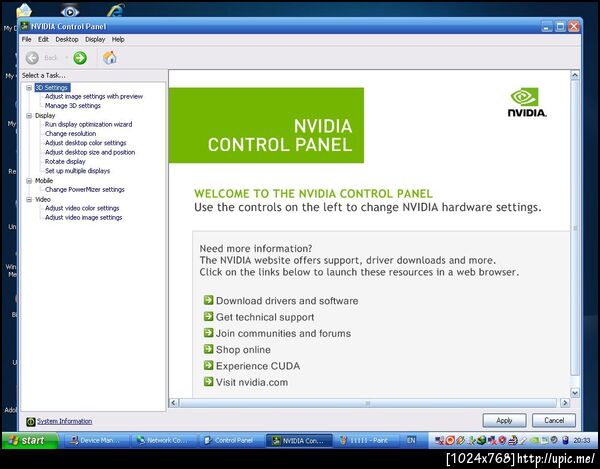600x469 pixels.
Task: Click vertical scrollbar up arrow
Action: (575, 75)
